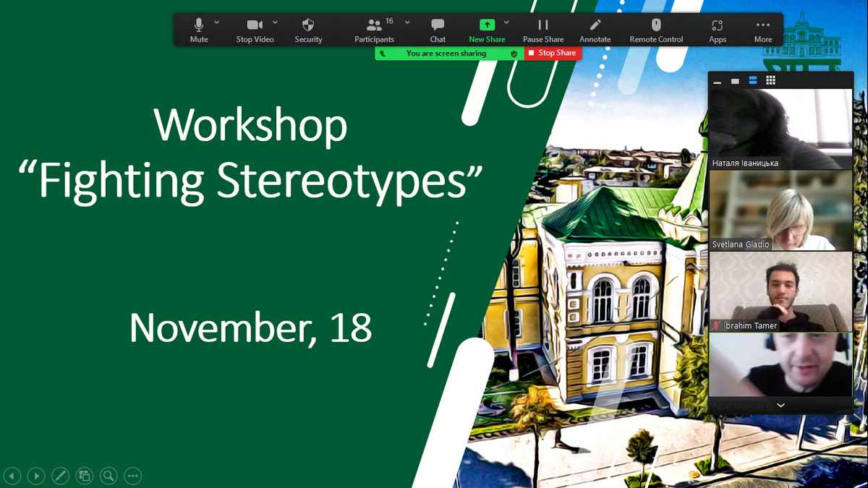Open the Participants panel
Screen dimensions: 868x488
pyautogui.click(x=374, y=30)
